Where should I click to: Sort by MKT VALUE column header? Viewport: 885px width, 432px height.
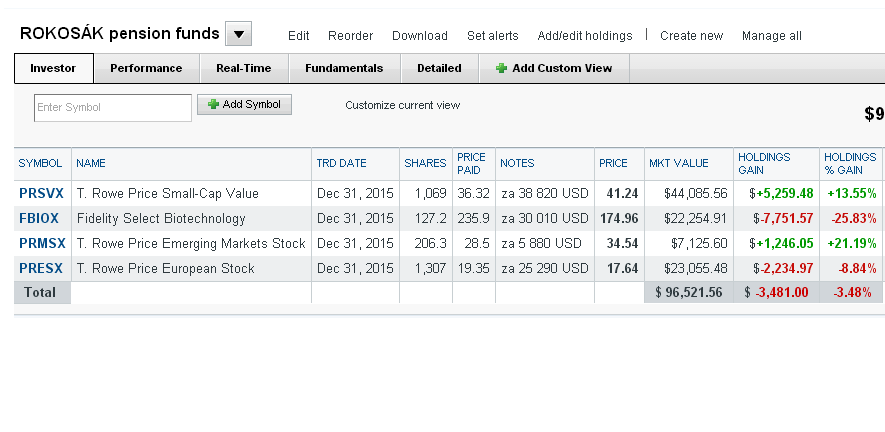(x=678, y=163)
